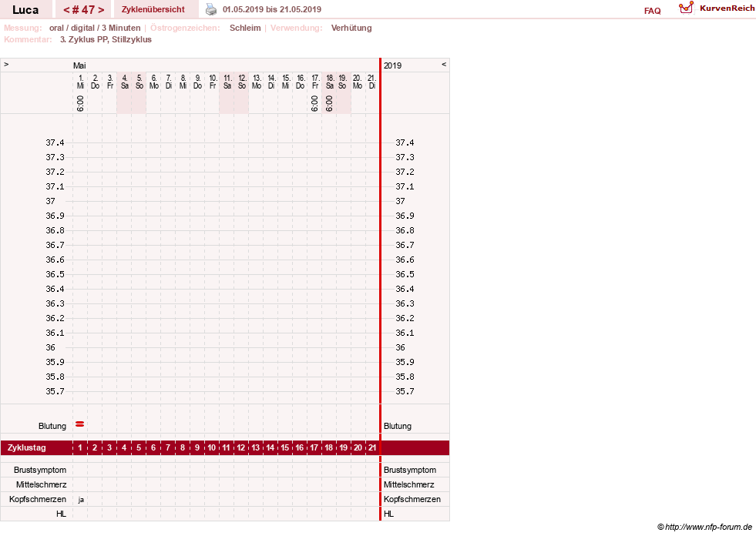Click the left Brustsymptom row label
Viewport: 756px width, 536px height.
[x=40, y=470]
